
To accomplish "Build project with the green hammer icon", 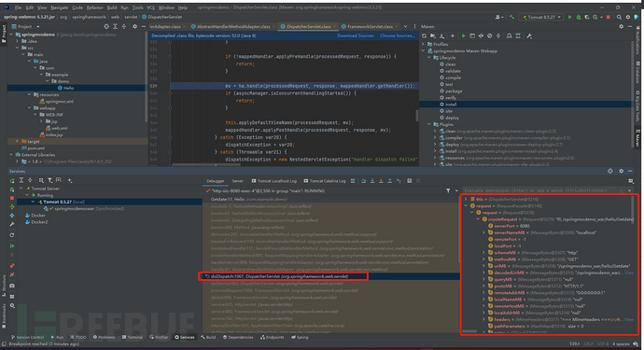I will coord(511,17).
